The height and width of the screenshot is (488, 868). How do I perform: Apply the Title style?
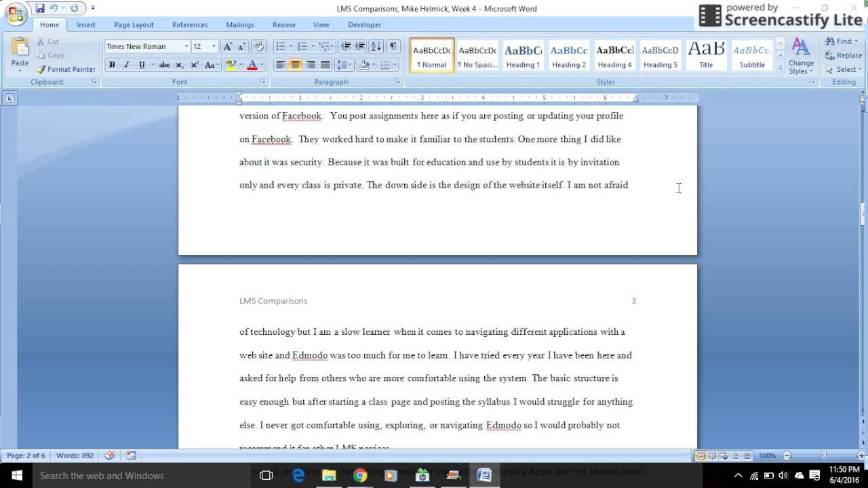706,55
